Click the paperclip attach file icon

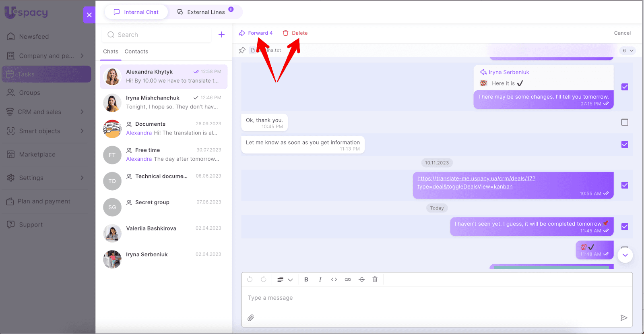[250, 318]
